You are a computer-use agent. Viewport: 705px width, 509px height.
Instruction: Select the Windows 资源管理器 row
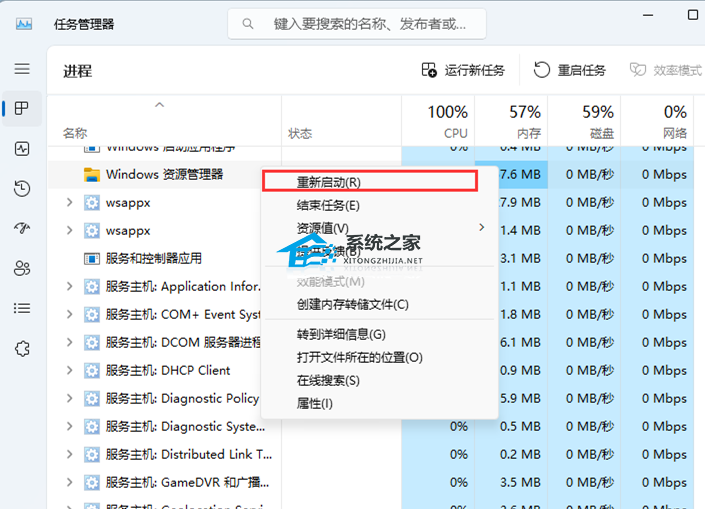tap(155, 174)
